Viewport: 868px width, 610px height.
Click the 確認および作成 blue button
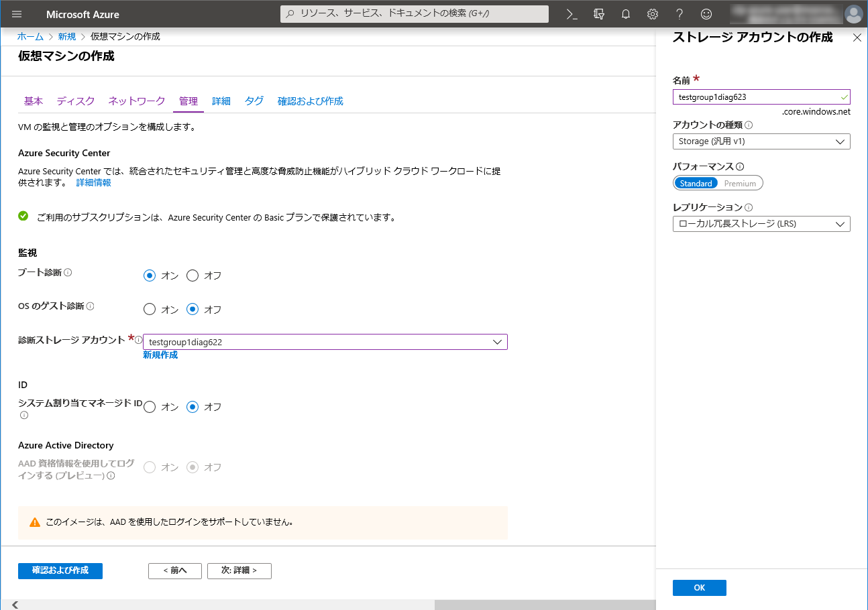pyautogui.click(x=60, y=570)
